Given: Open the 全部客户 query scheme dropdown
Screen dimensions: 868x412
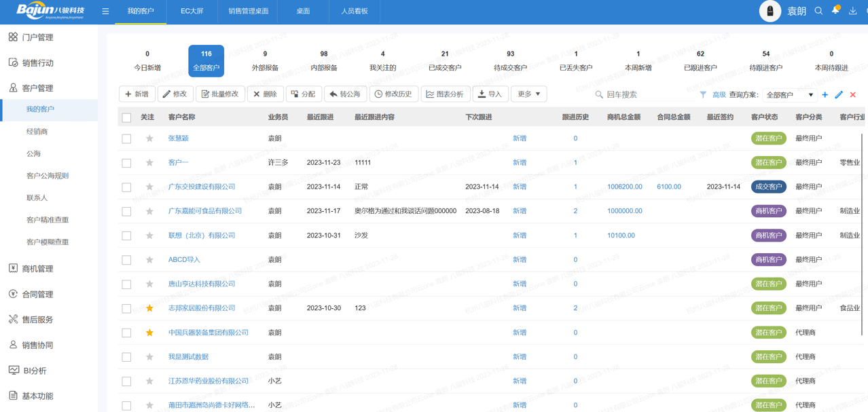Looking at the screenshot, I should pos(792,95).
